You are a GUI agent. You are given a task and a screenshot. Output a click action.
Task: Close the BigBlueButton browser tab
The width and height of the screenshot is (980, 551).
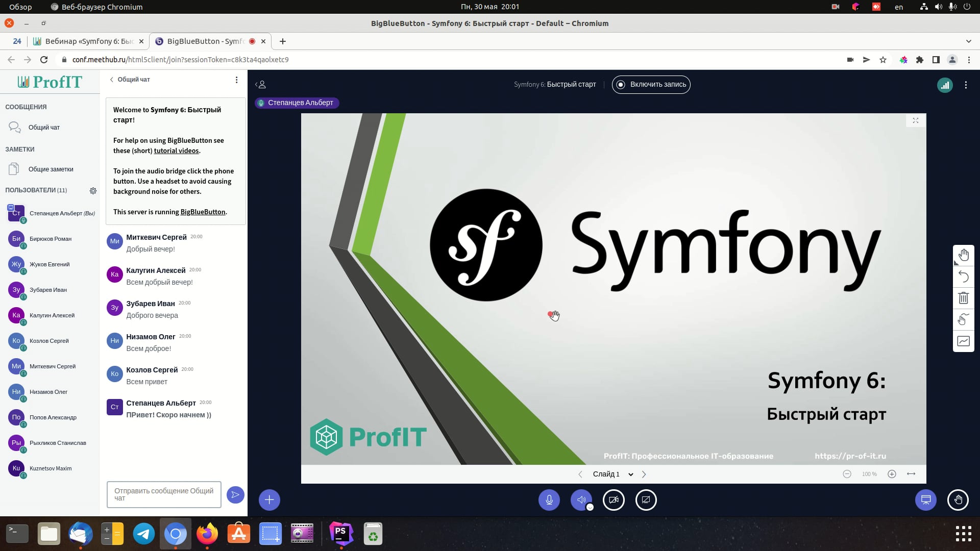point(263,41)
